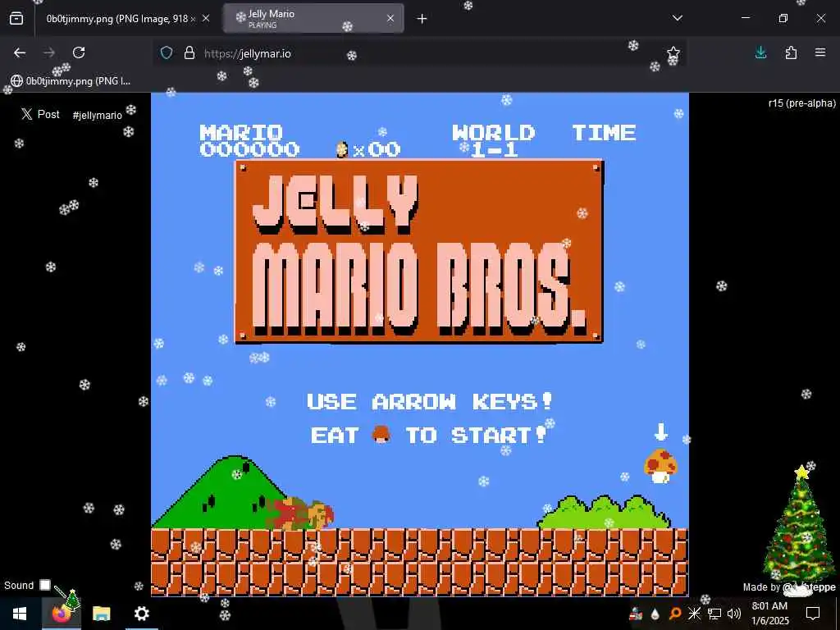
Task: Open File Explorer from the taskbar
Action: 101,614
